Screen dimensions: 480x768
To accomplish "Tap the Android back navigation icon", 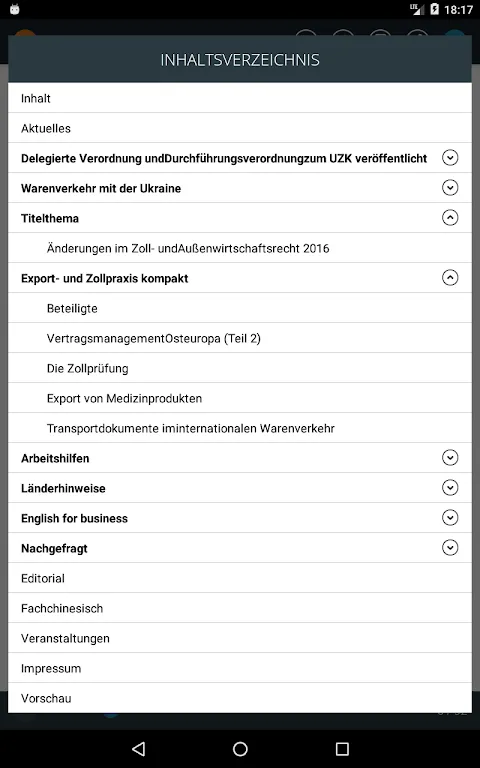I will tap(139, 748).
